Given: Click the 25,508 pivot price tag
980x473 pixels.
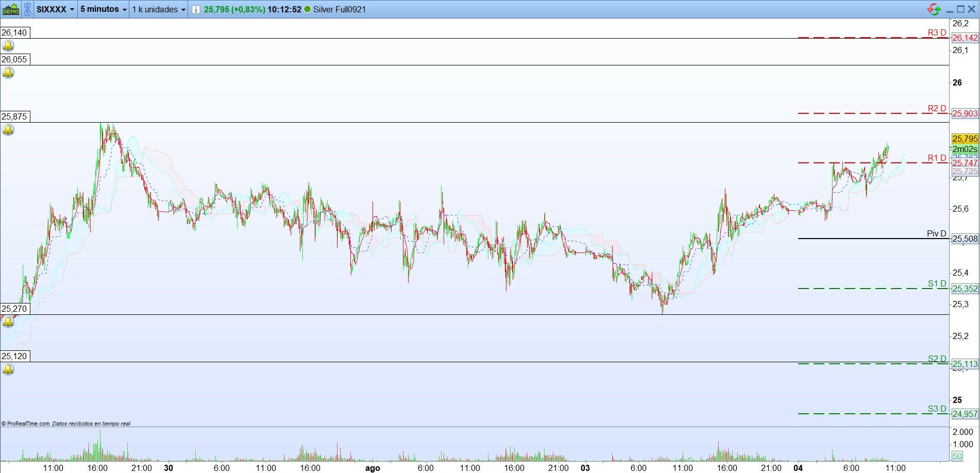Looking at the screenshot, I should point(965,239).
